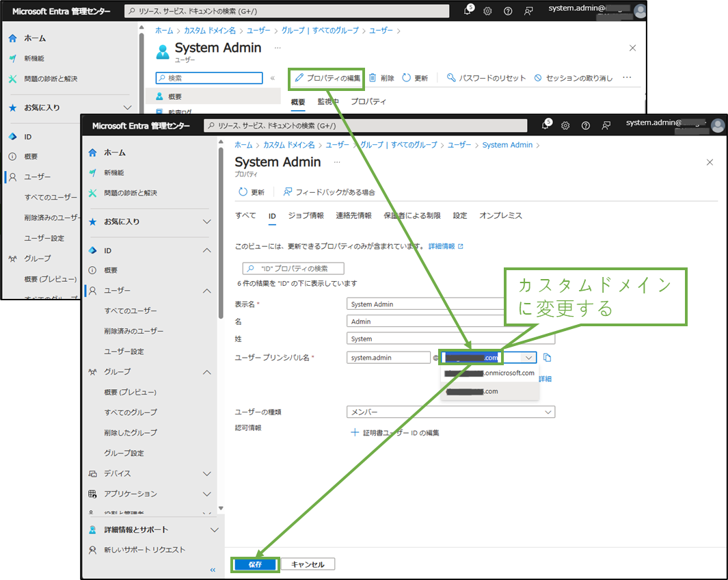Click feedback icon in front window header

pos(606,125)
